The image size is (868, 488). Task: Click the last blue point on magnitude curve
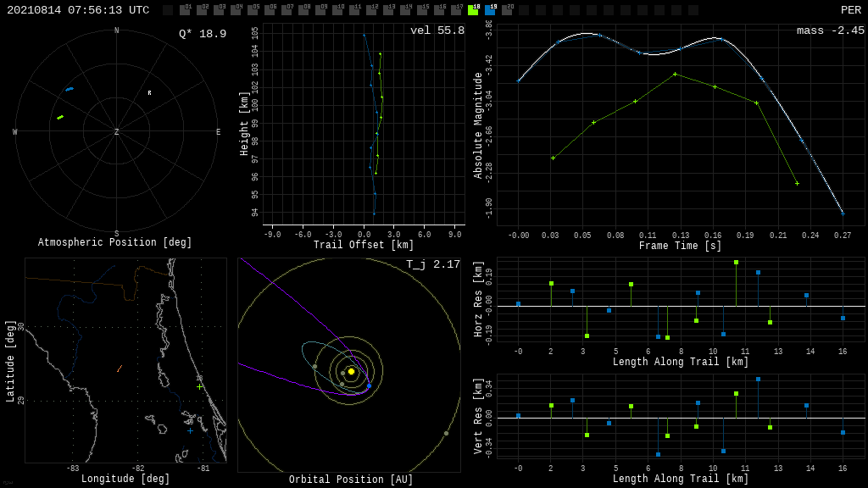(x=843, y=213)
